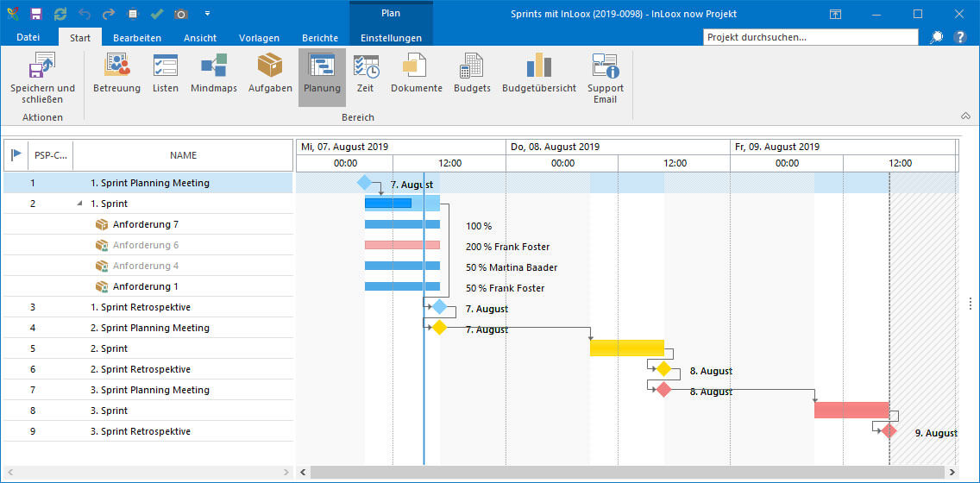Click the package icon of Anforderung 7

pyautogui.click(x=102, y=224)
